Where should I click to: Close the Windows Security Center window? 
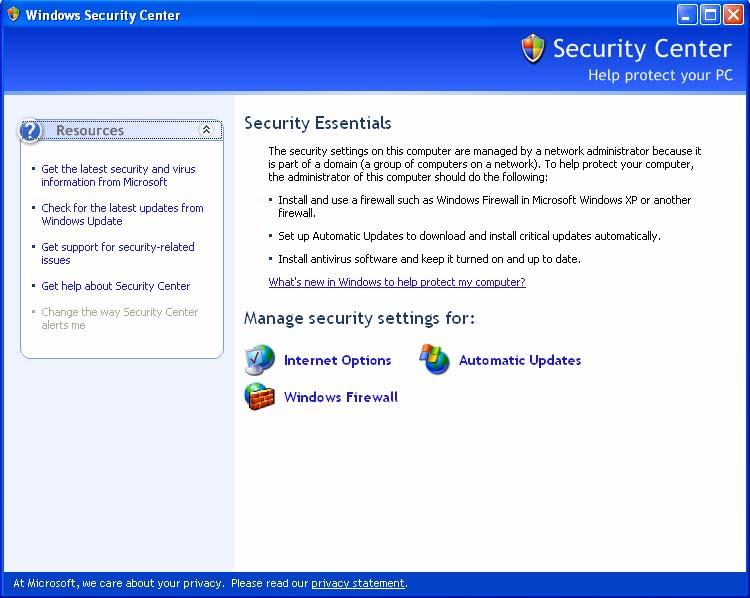click(733, 14)
